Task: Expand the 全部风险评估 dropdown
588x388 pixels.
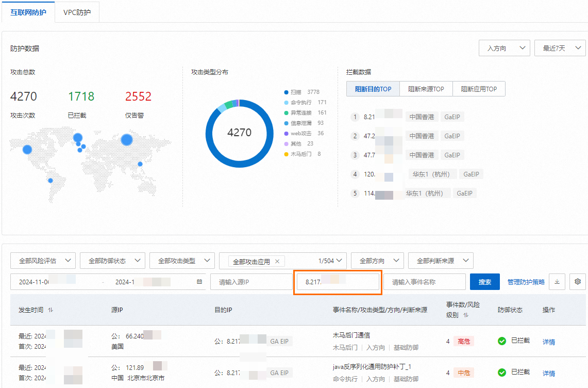Action: point(43,261)
